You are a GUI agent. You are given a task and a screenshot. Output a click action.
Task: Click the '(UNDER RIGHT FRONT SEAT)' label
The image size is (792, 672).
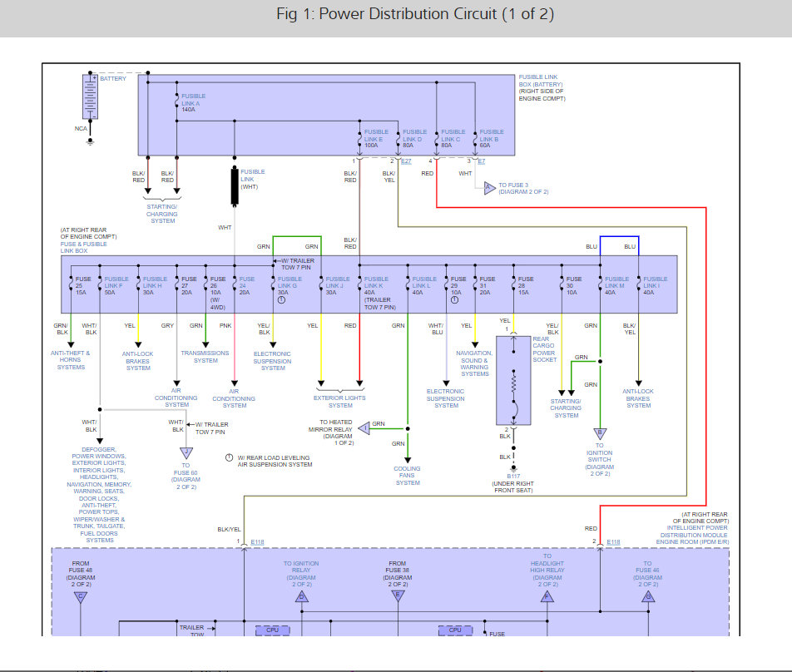click(512, 487)
